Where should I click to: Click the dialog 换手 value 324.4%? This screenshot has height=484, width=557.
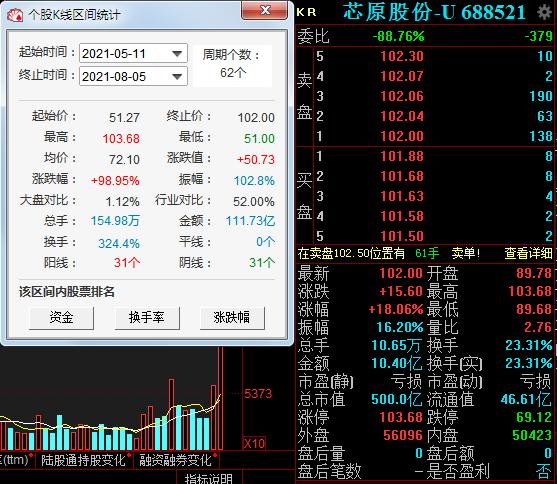(x=119, y=243)
